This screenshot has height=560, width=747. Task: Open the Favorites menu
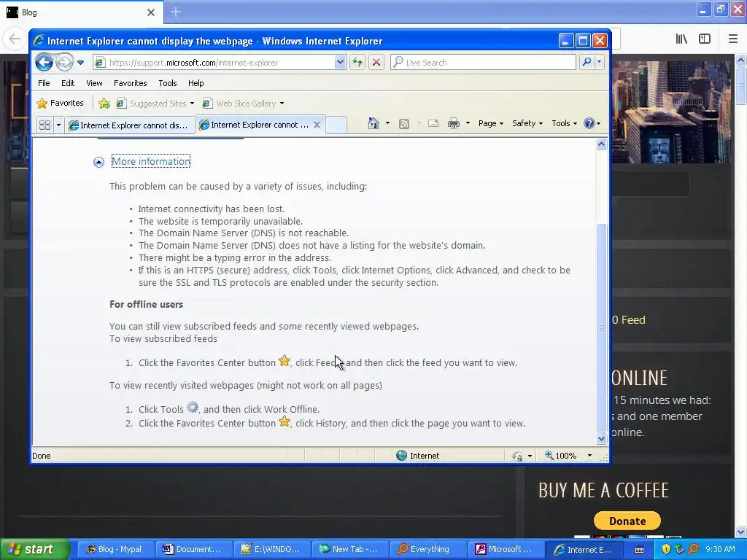130,83
